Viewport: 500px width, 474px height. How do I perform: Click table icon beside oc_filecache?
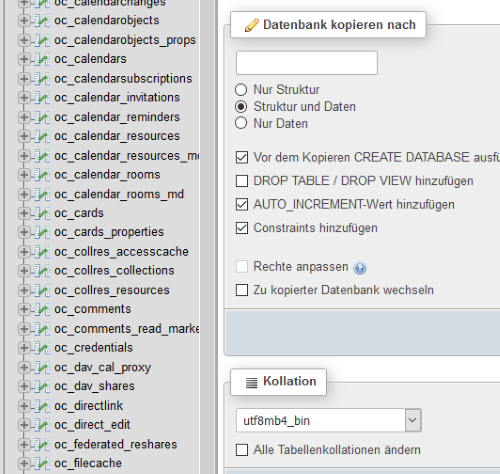pos(42,463)
